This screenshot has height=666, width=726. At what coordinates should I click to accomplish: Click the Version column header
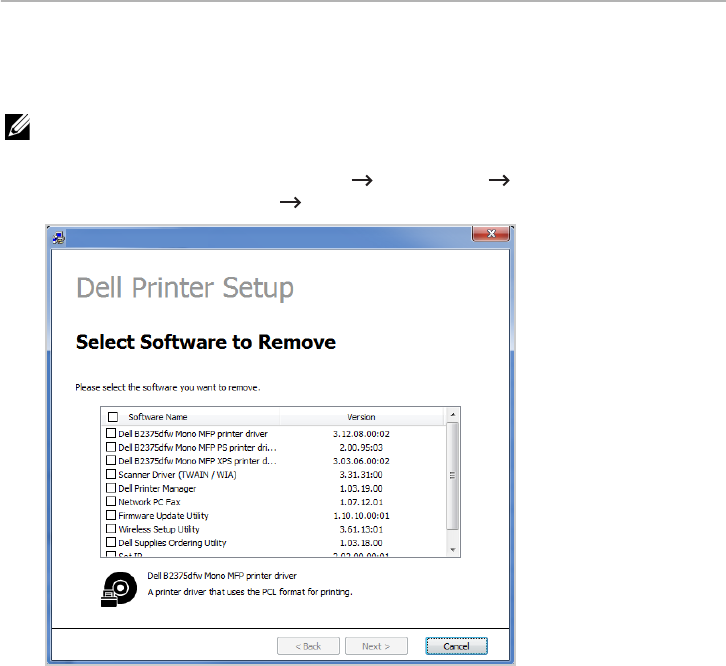361,417
